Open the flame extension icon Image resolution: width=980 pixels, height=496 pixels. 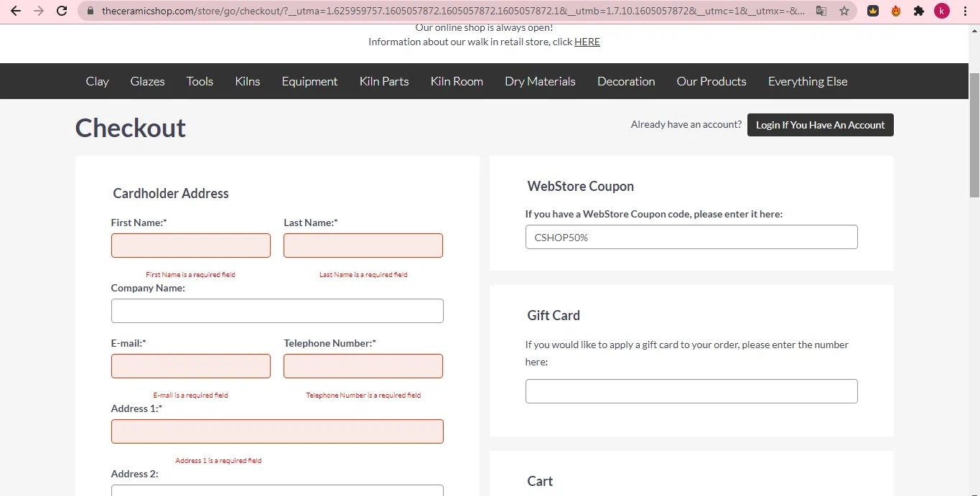tap(896, 11)
